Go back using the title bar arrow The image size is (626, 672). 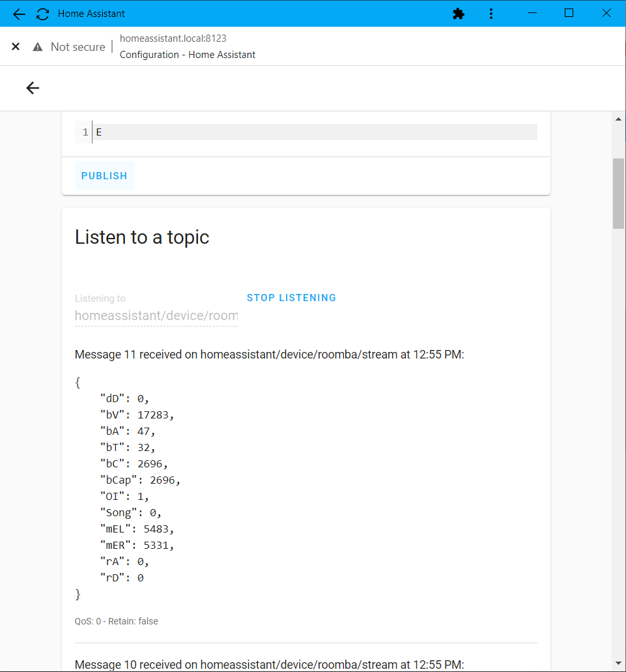[19, 14]
